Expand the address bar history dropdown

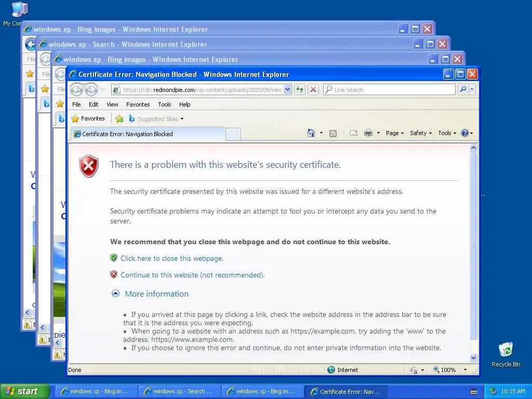[288, 89]
